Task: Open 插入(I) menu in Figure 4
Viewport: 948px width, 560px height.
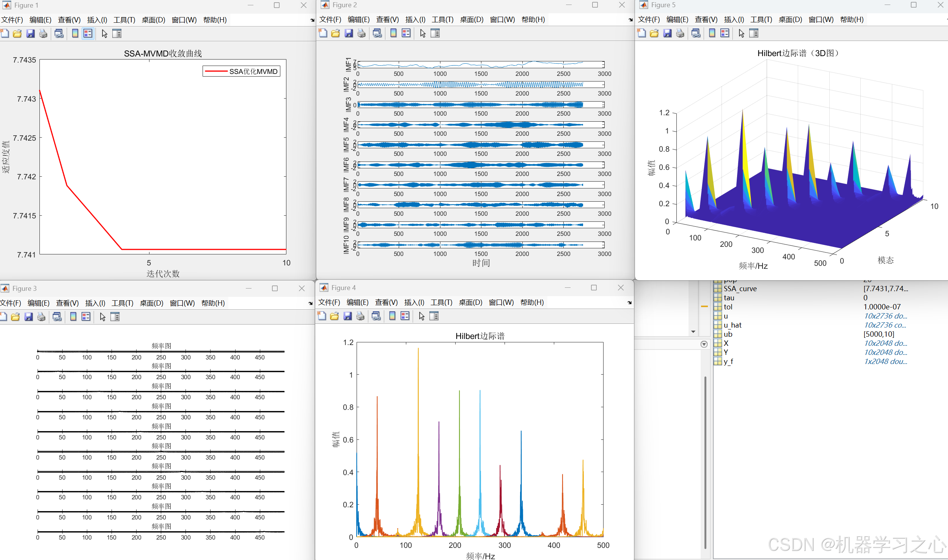Action: coord(414,303)
